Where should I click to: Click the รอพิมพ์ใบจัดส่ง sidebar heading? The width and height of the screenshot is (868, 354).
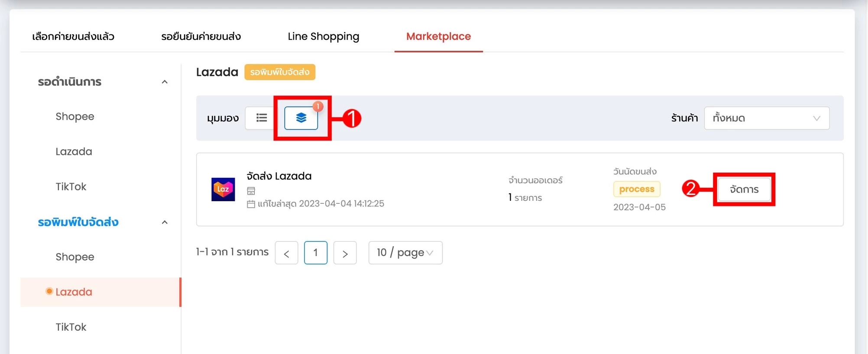click(x=78, y=222)
